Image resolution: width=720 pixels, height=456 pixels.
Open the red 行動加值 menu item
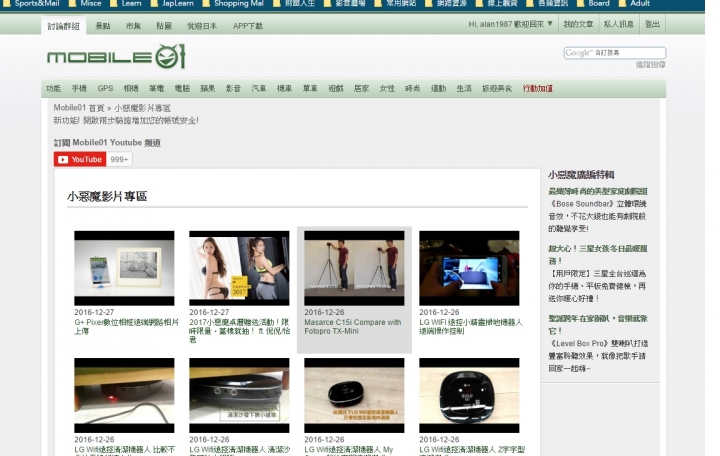coord(538,88)
